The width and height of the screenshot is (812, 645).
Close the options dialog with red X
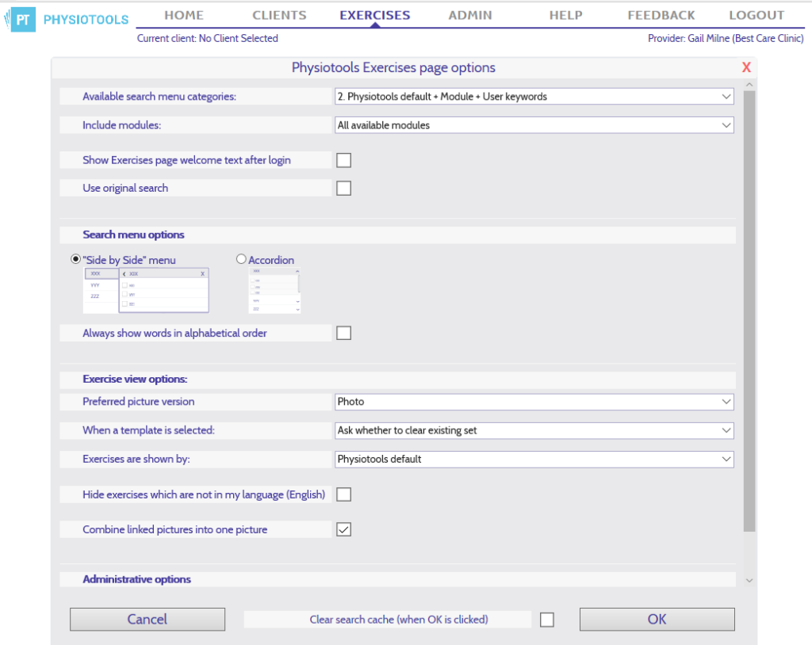[x=746, y=67]
